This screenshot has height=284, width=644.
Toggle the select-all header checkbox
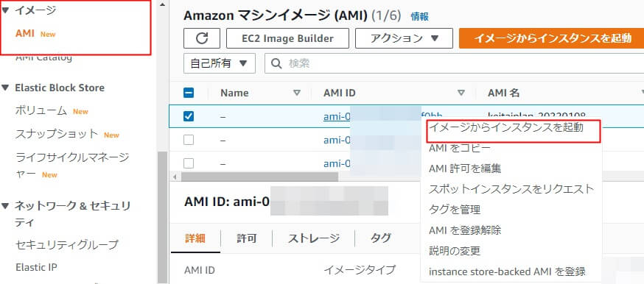click(189, 93)
